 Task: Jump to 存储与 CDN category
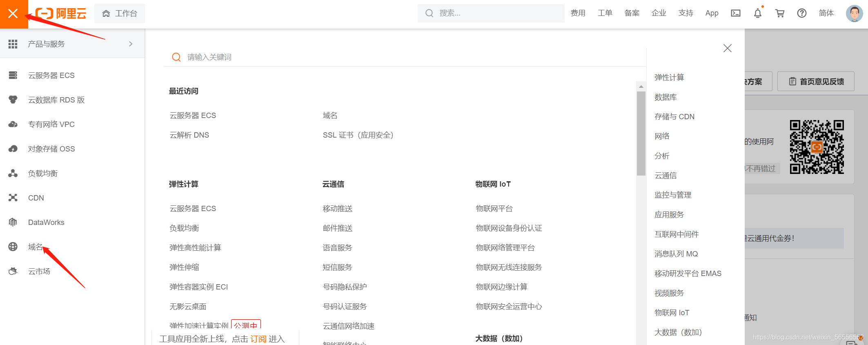(x=674, y=117)
